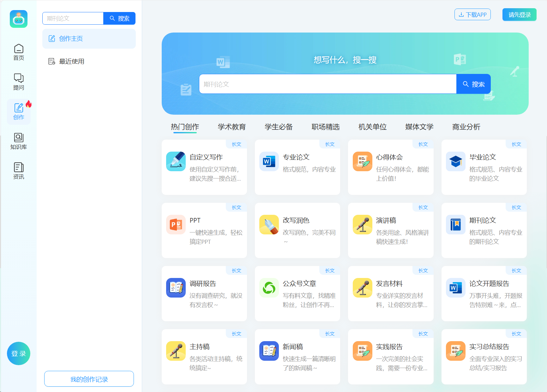This screenshot has height=392, width=547.
Task: Open the 自定义写作 pen icon
Action: [x=176, y=161]
